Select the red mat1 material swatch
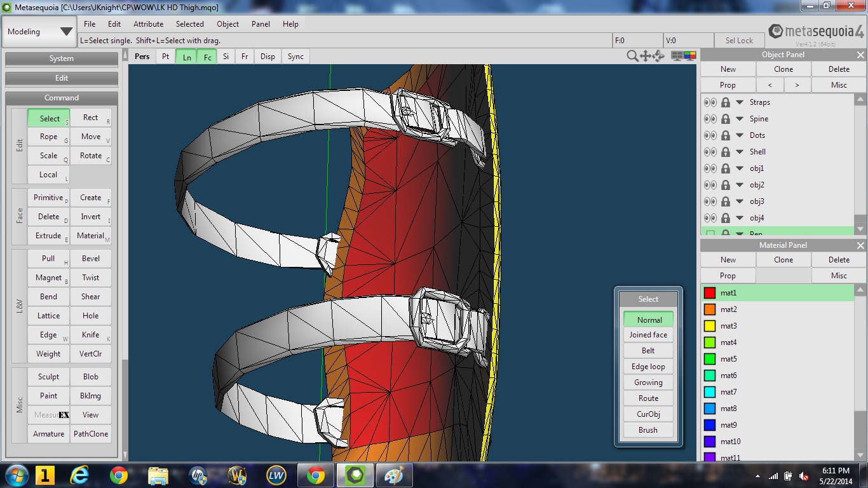This screenshot has height=488, width=868. click(x=710, y=293)
